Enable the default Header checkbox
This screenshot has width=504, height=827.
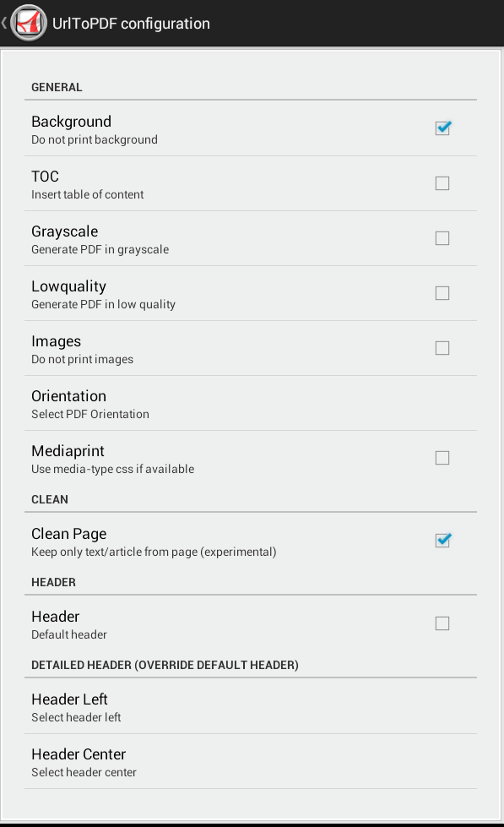tap(442, 623)
